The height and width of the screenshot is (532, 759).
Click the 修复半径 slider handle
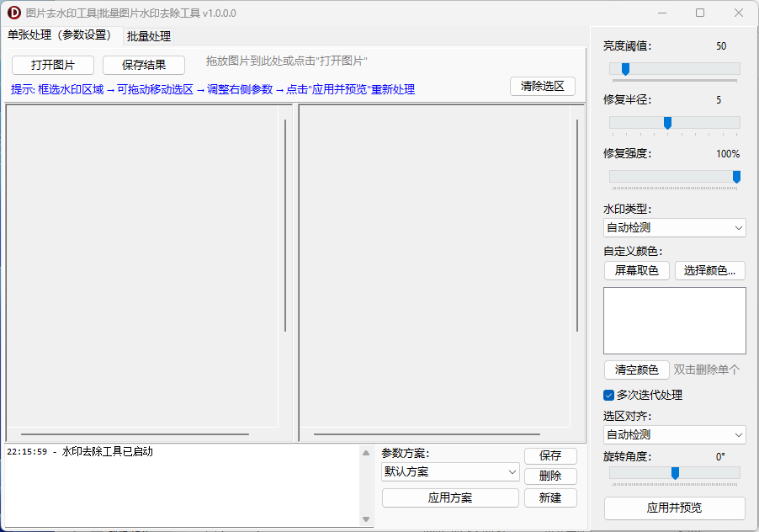coord(668,123)
